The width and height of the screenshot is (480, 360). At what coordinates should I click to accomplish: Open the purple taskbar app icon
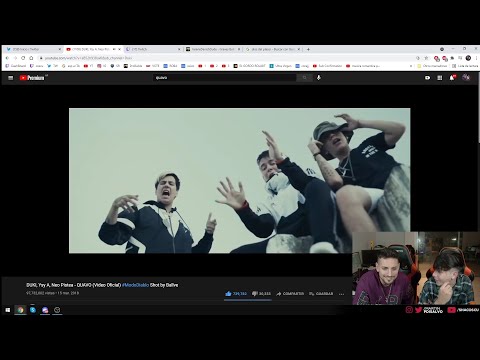pos(45,310)
